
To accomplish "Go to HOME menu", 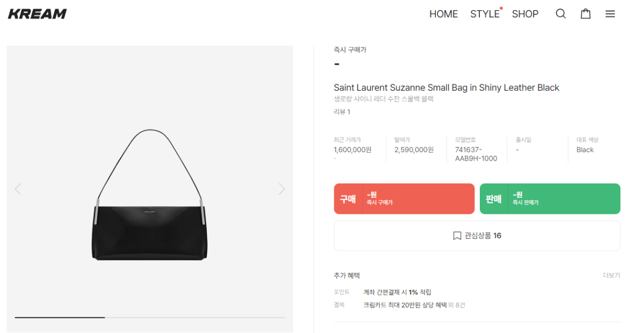I will (x=443, y=14).
